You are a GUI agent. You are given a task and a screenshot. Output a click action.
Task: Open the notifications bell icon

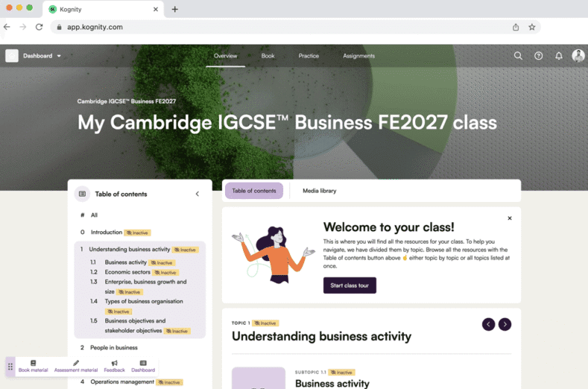559,56
